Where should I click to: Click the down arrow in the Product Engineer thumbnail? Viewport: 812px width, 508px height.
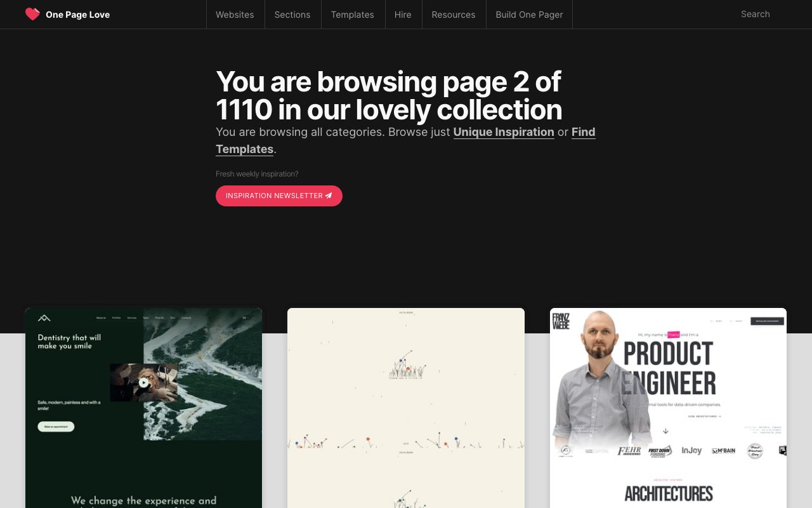tap(665, 431)
